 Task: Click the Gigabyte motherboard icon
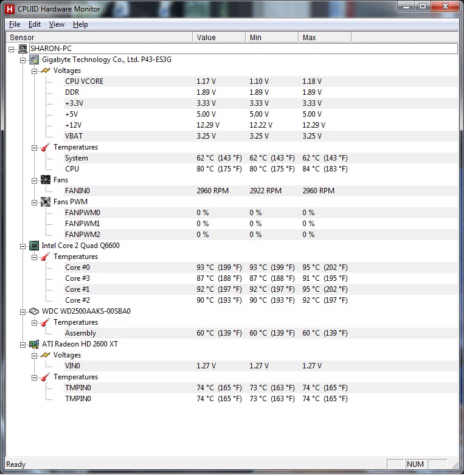pos(35,60)
